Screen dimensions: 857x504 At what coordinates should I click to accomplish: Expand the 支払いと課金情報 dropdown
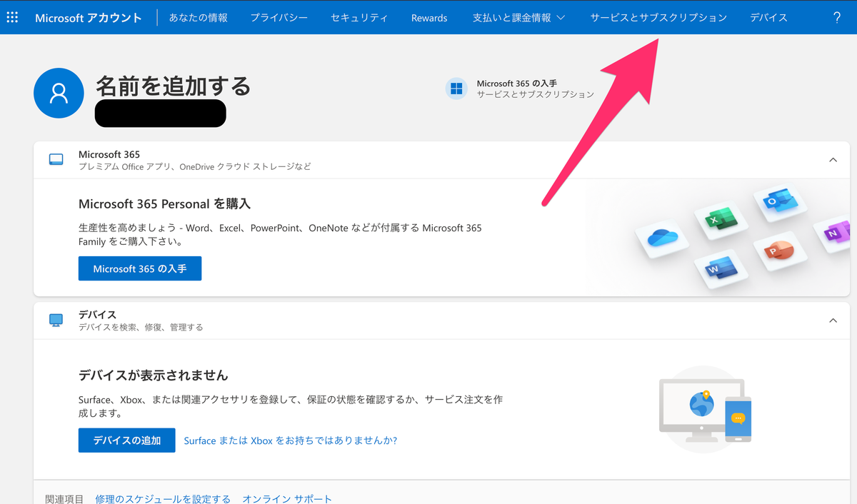[x=518, y=18]
